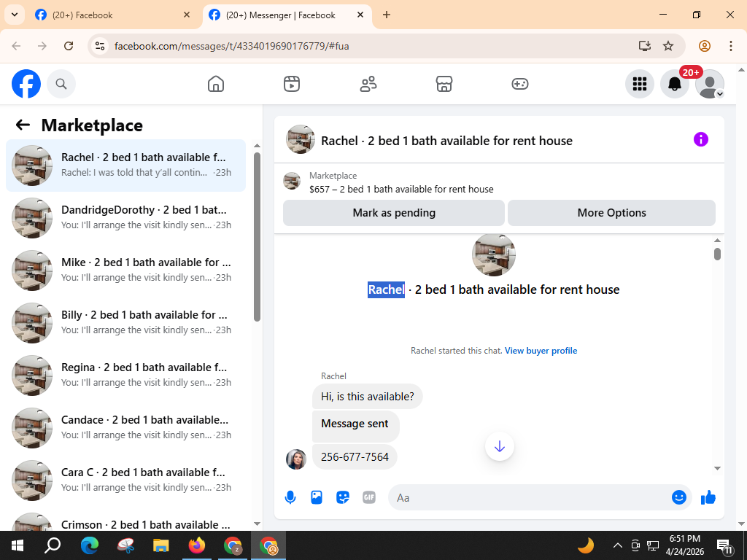Screen dimensions: 747x560
Task: Launch Microsoft Edge from the taskbar
Action: click(89, 545)
